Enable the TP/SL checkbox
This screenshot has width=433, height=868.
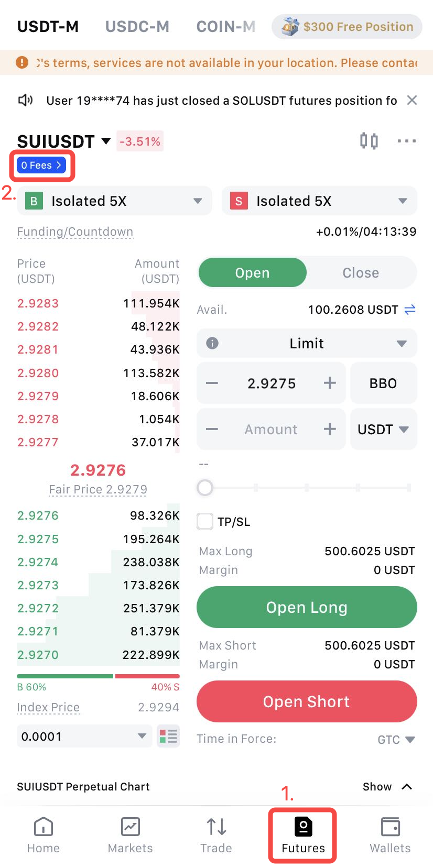[205, 521]
